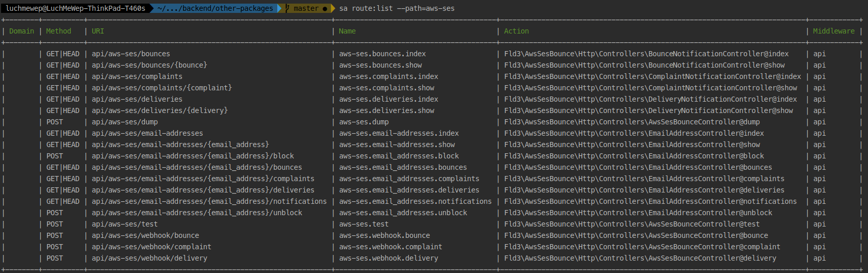Click action ComplaintNotificationController@show
868x273 pixels.
[650, 88]
